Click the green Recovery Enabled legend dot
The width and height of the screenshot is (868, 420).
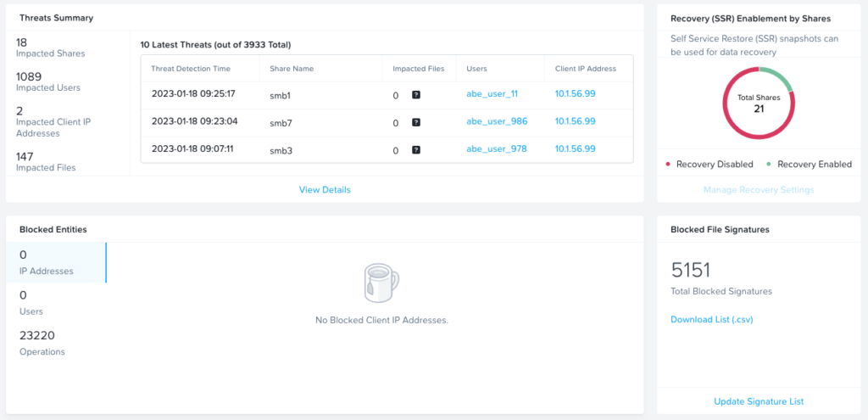[769, 164]
